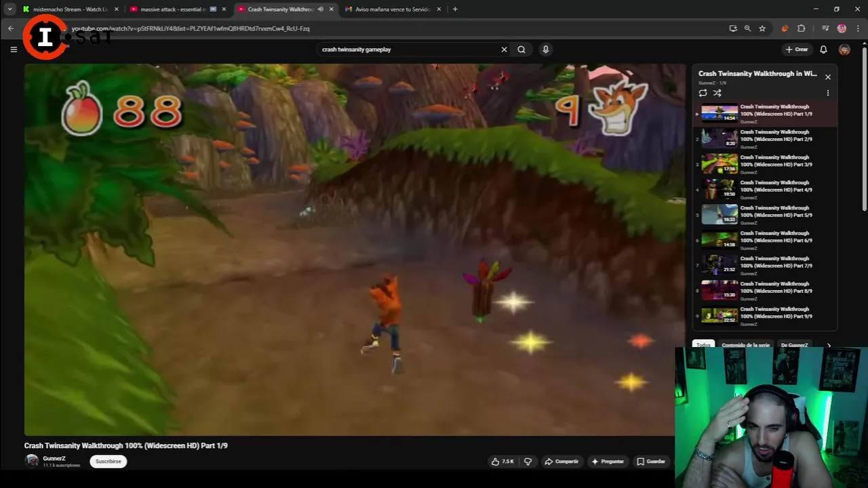
Task: Open the Part 5/9 thumbnail
Action: click(719, 214)
